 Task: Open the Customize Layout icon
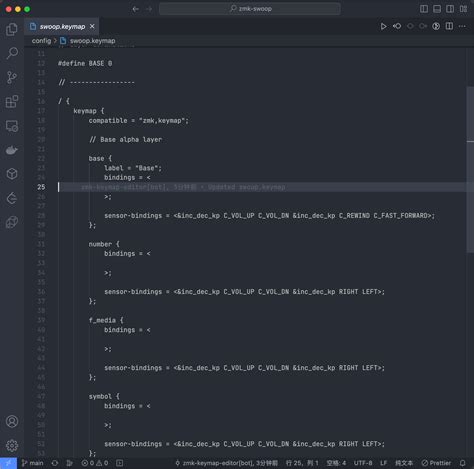click(x=463, y=9)
